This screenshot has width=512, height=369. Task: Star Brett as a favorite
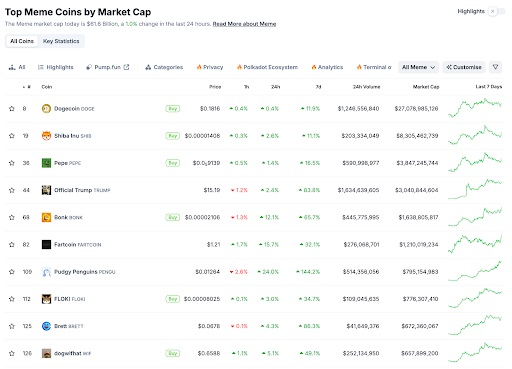12,326
